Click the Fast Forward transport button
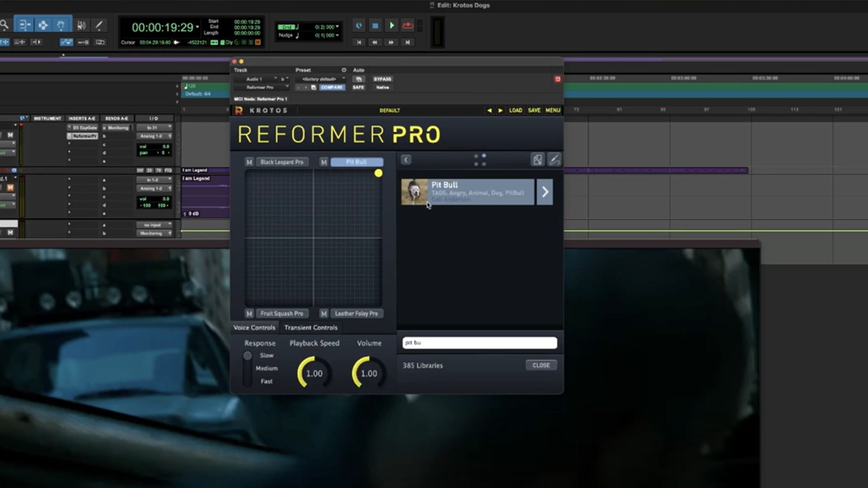868x488 pixels. [x=392, y=42]
